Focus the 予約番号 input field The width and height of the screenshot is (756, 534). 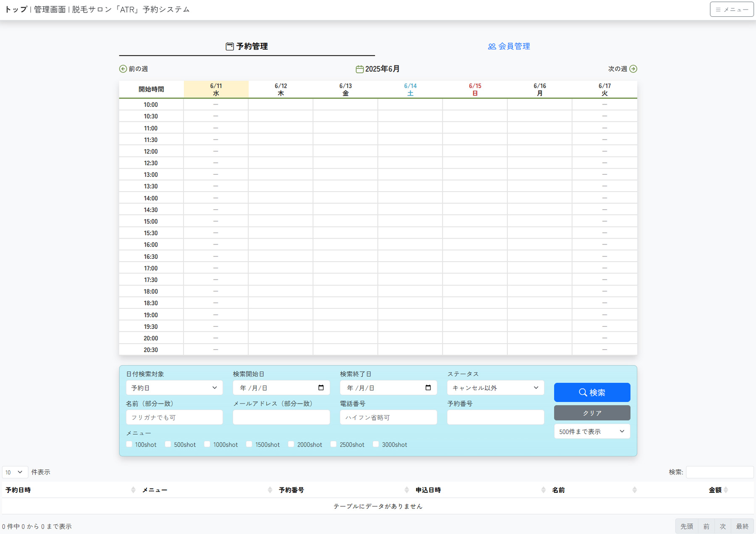coord(496,417)
